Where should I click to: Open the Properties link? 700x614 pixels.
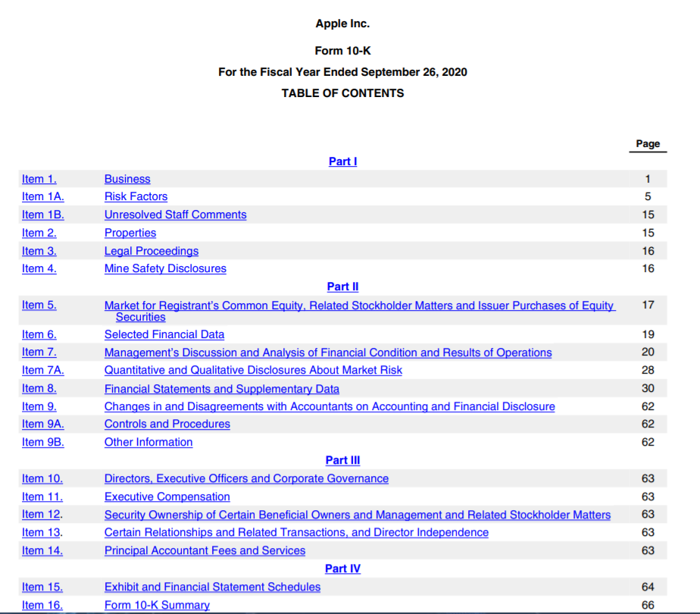click(x=130, y=233)
